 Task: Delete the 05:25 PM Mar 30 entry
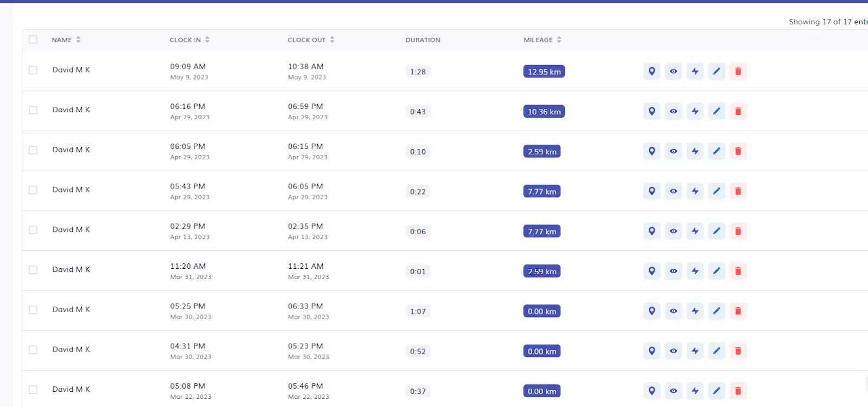(x=738, y=311)
